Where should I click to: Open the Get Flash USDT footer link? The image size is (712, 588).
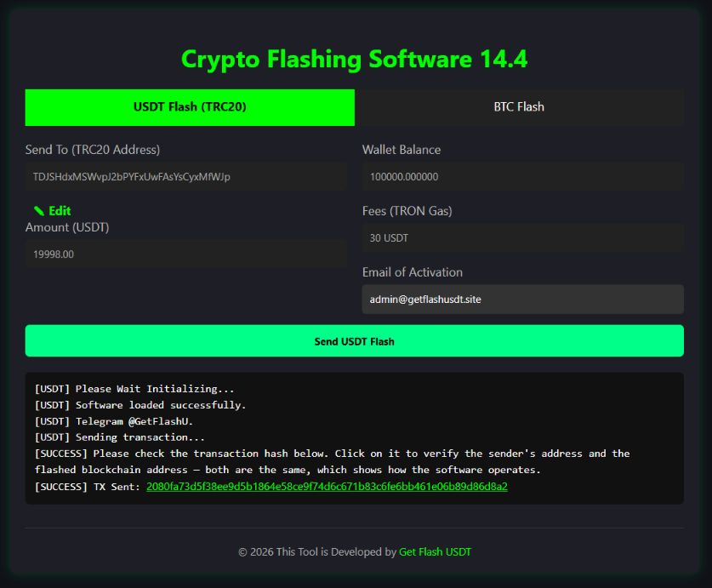tap(435, 552)
